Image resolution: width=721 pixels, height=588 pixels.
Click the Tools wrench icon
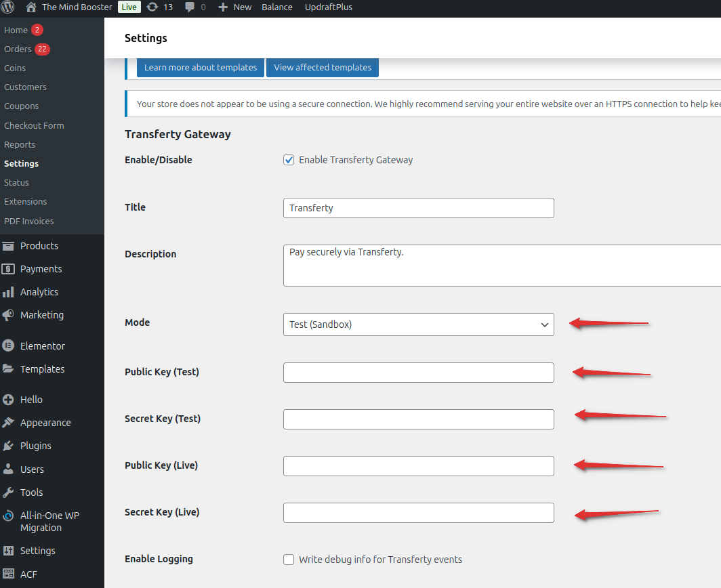click(x=8, y=492)
